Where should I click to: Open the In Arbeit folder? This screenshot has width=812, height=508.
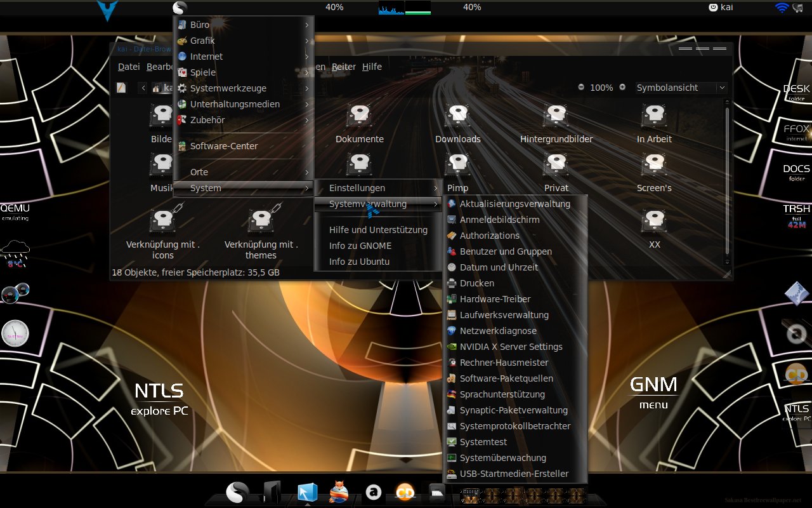(x=655, y=124)
